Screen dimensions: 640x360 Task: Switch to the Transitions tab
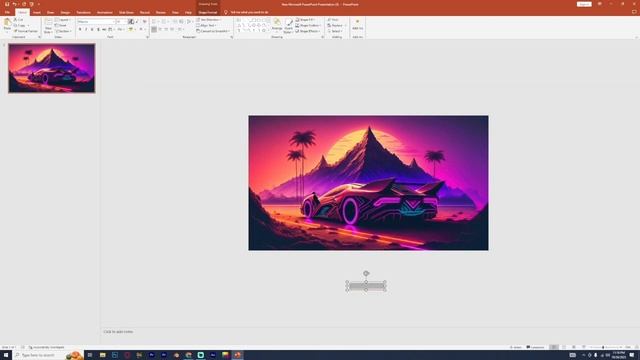pyautogui.click(x=84, y=12)
